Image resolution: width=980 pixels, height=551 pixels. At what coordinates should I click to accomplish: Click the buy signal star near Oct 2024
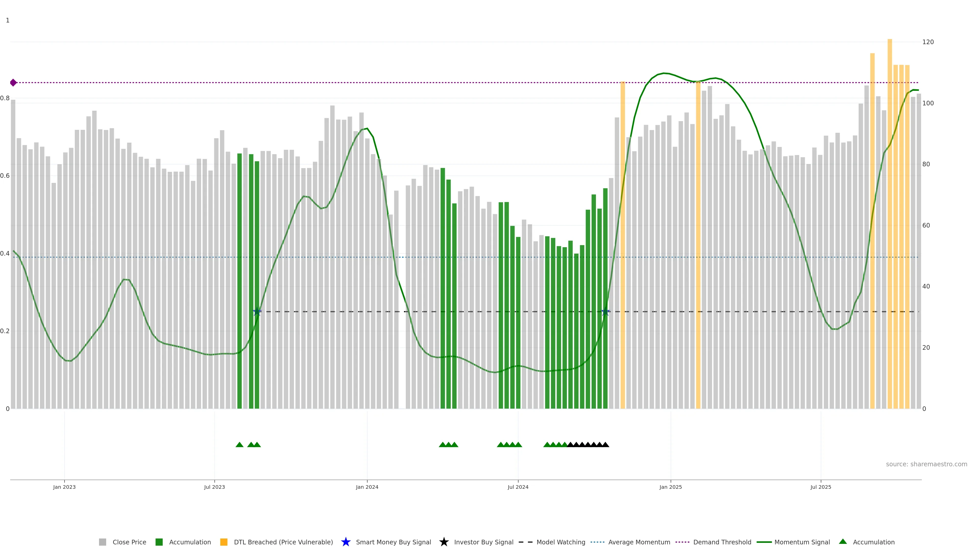(x=605, y=312)
